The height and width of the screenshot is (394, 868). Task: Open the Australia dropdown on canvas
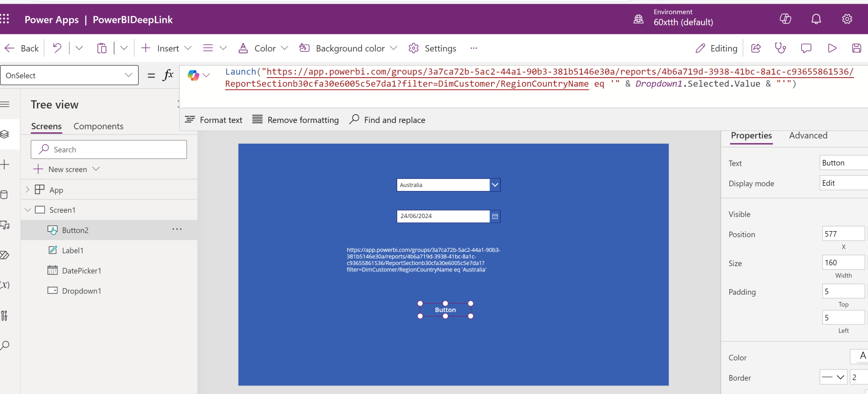495,185
